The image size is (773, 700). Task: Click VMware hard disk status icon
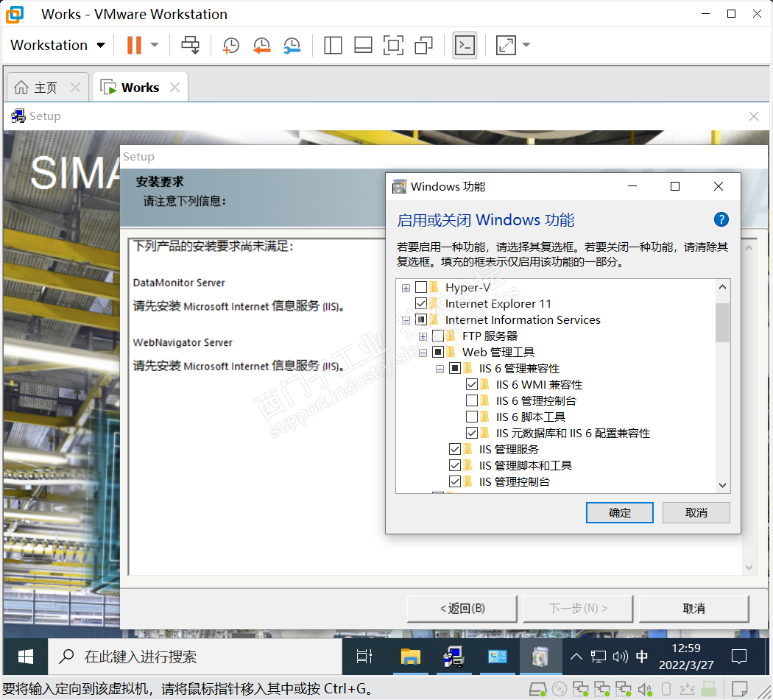point(537,689)
